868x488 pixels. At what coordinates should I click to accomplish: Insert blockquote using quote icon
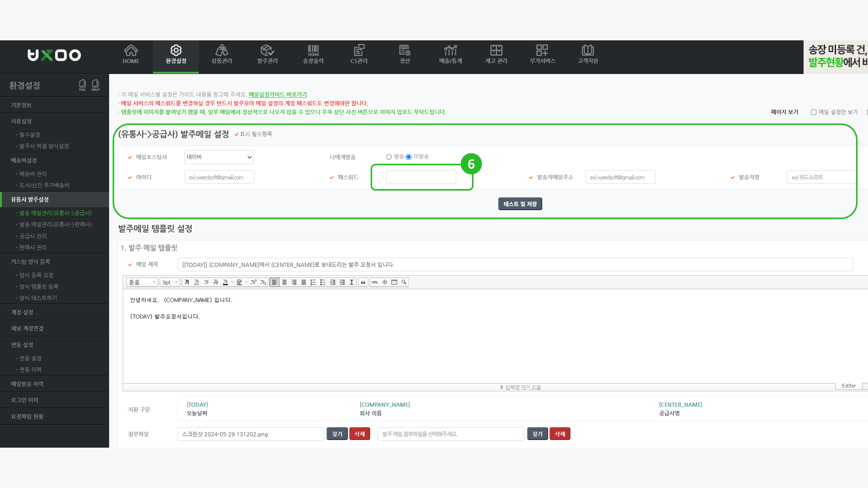tap(363, 282)
